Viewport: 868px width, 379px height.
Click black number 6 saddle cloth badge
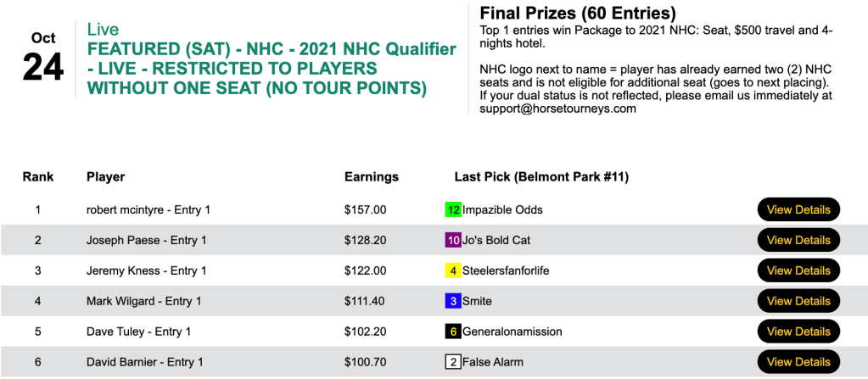point(453,332)
